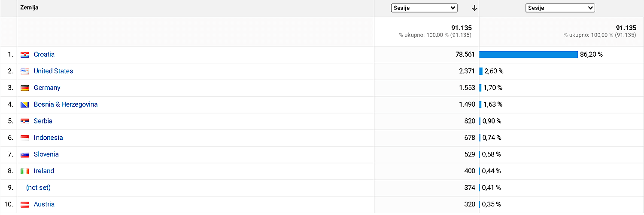Click the Indonesia flag icon

pyautogui.click(x=25, y=138)
